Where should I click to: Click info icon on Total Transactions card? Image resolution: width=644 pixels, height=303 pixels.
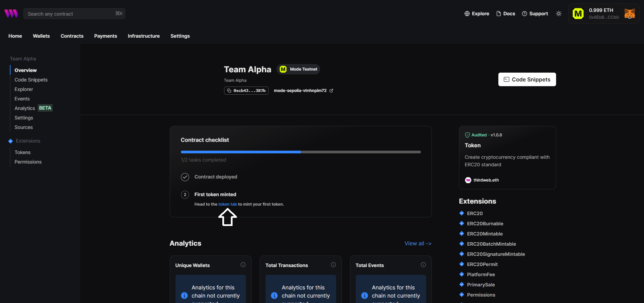pyautogui.click(x=333, y=265)
